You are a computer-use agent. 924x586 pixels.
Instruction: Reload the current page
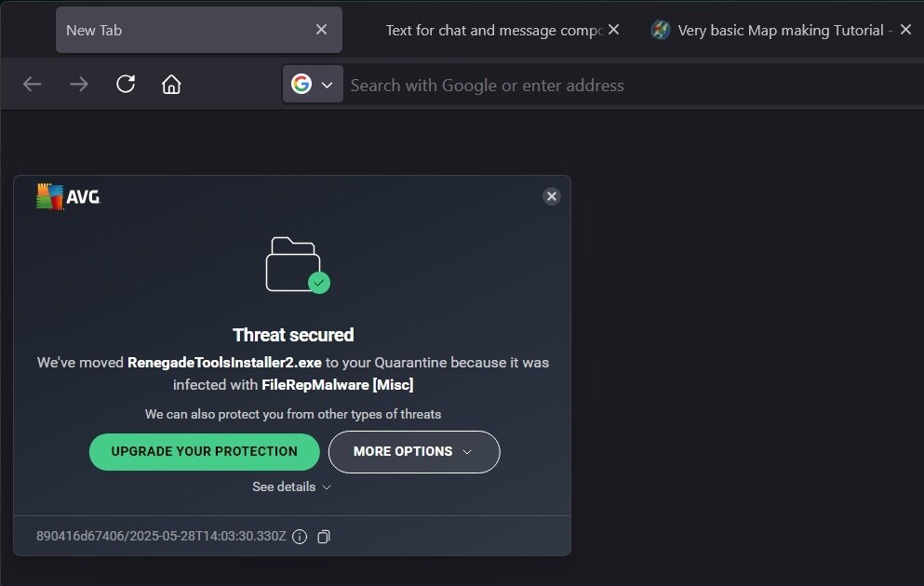click(126, 85)
